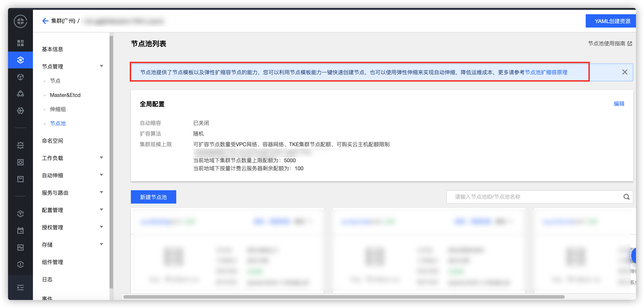Click the 节点池列表 heading
Screen dimensions: 644x308
(148, 44)
